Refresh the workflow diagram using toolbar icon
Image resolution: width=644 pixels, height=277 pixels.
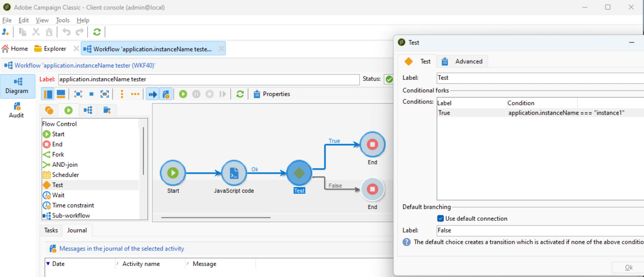tap(240, 94)
